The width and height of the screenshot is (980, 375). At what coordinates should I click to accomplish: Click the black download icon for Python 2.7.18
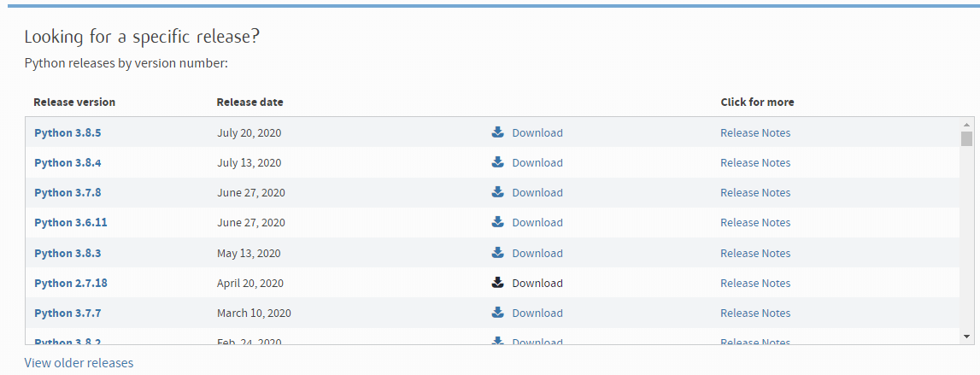coord(497,283)
